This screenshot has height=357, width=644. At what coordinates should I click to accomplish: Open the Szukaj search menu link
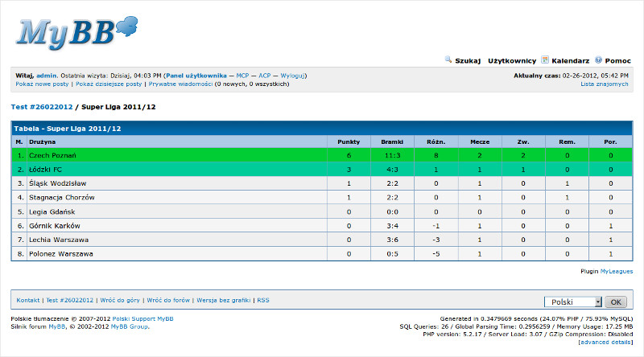click(x=468, y=60)
